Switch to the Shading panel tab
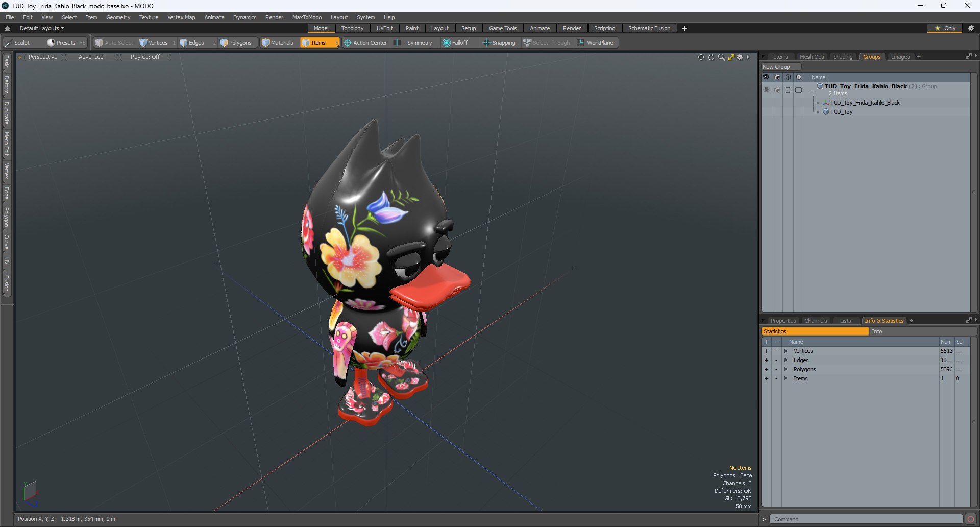 pyautogui.click(x=843, y=57)
